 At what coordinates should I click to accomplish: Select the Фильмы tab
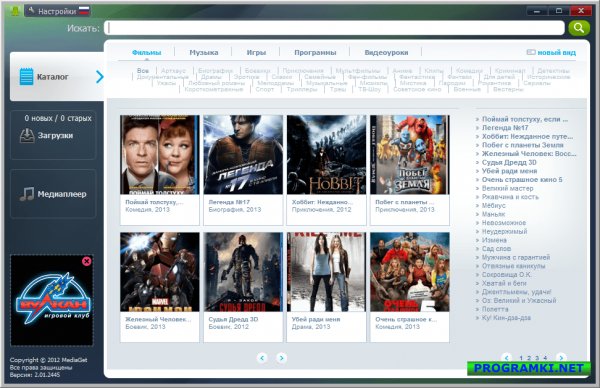coord(147,52)
